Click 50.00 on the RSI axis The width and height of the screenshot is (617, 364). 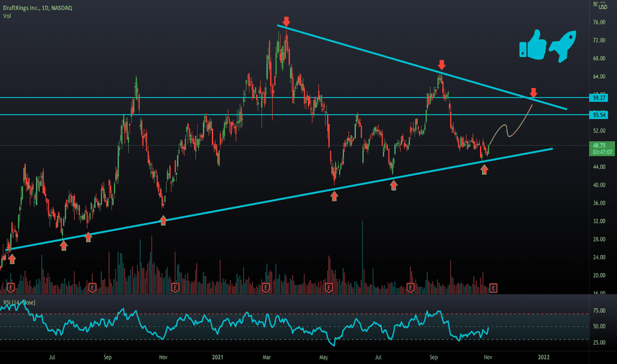click(x=599, y=326)
